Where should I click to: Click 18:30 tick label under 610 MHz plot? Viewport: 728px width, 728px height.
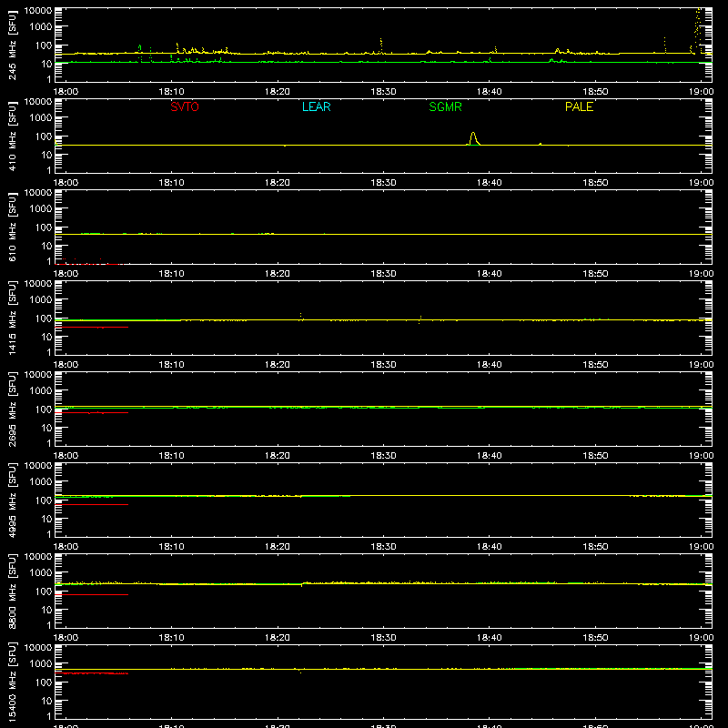click(x=383, y=274)
